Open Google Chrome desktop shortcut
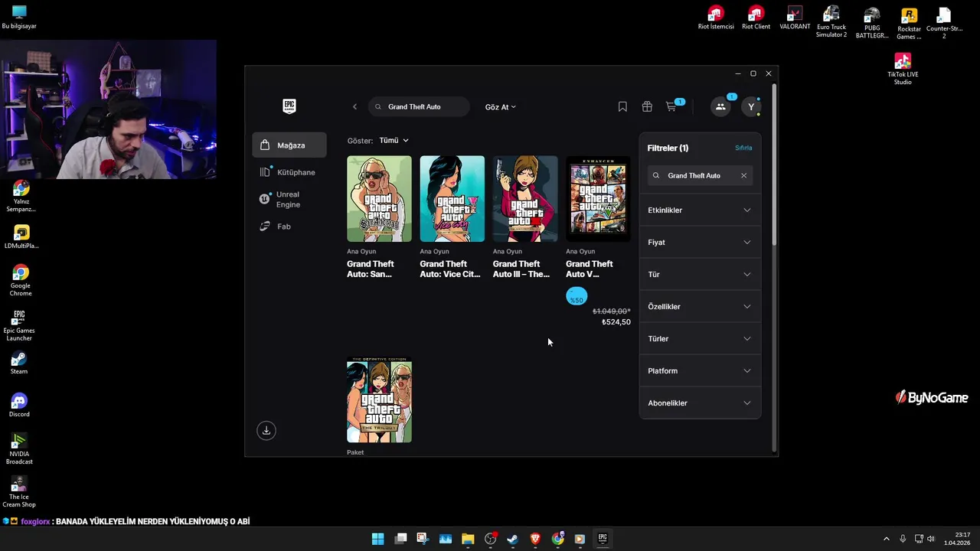 point(21,280)
